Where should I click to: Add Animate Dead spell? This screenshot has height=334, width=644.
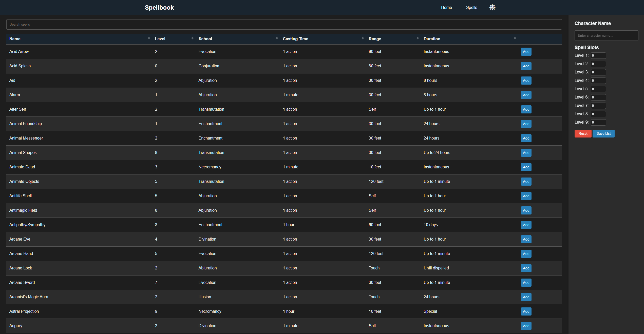point(526,167)
